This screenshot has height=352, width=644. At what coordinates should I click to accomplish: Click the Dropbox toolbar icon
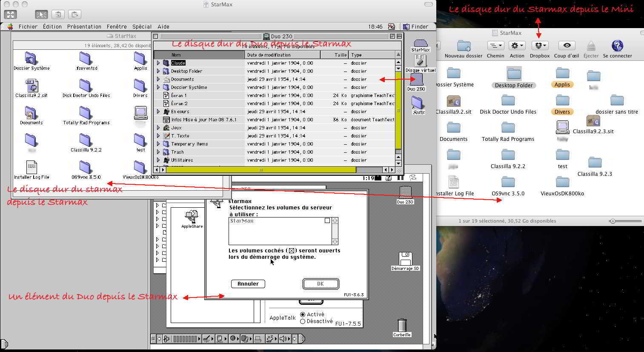pyautogui.click(x=539, y=46)
